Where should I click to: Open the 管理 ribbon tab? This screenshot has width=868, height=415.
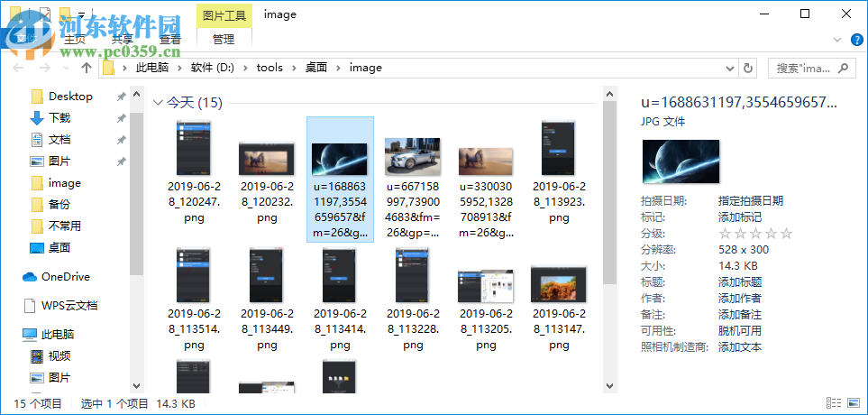tap(224, 40)
